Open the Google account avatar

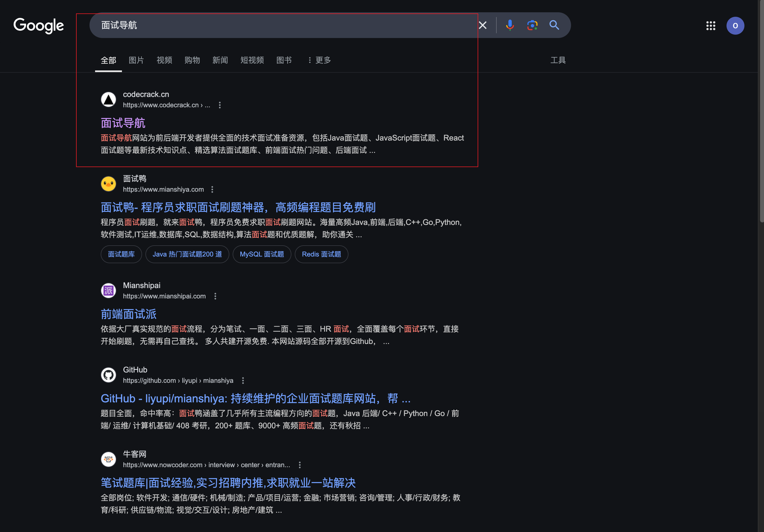(735, 26)
